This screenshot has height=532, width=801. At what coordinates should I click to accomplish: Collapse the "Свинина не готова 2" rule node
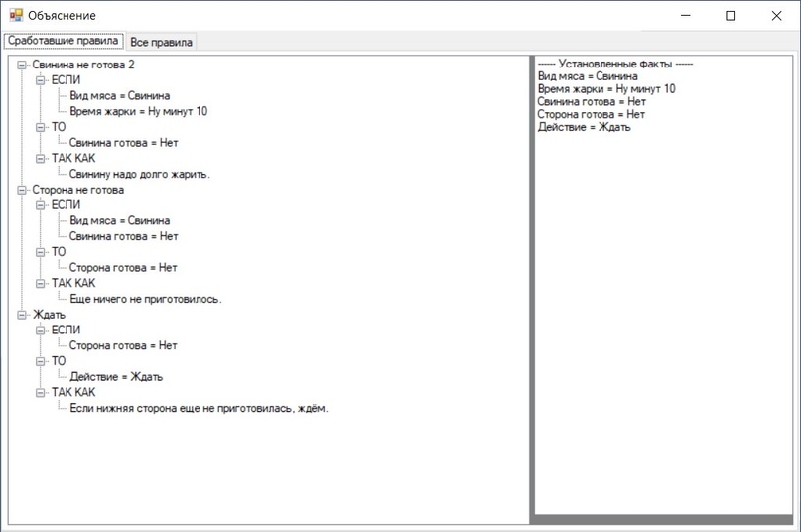pyautogui.click(x=22, y=65)
